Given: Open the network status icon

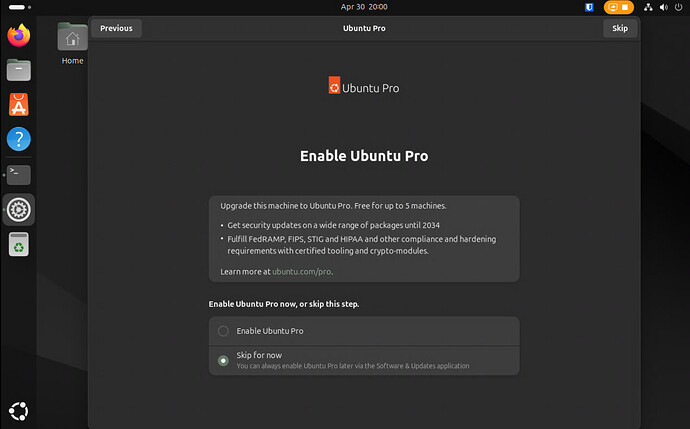Looking at the screenshot, I should 648,7.
